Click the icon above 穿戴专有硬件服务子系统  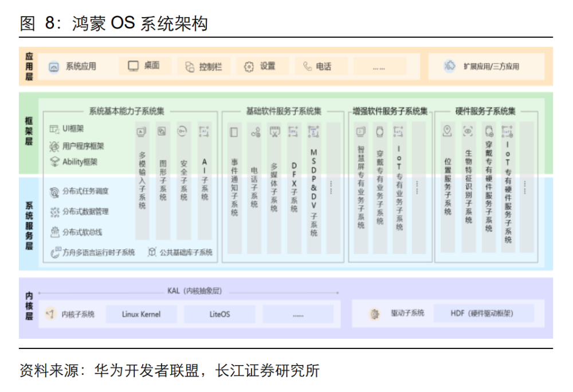tap(489, 131)
